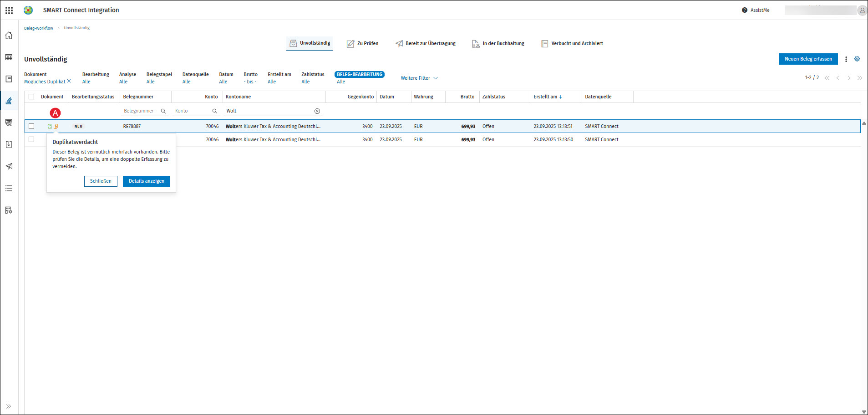The image size is (868, 415).
Task: Open the Bearbeitung filter dropdown
Action: click(96, 78)
